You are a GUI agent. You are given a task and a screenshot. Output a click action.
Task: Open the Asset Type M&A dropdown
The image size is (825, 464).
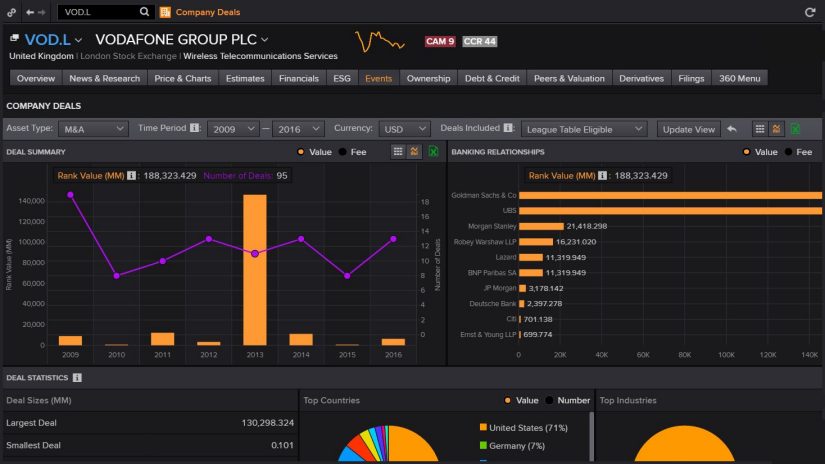point(93,129)
